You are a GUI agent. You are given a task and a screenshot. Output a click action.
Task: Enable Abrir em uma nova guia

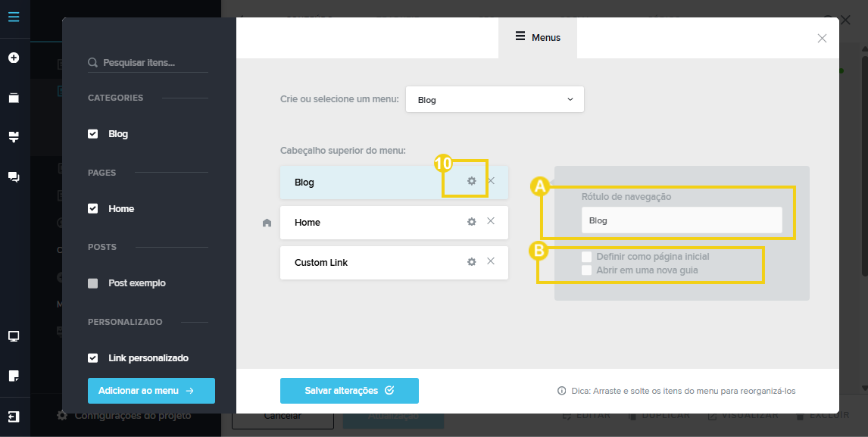587,270
